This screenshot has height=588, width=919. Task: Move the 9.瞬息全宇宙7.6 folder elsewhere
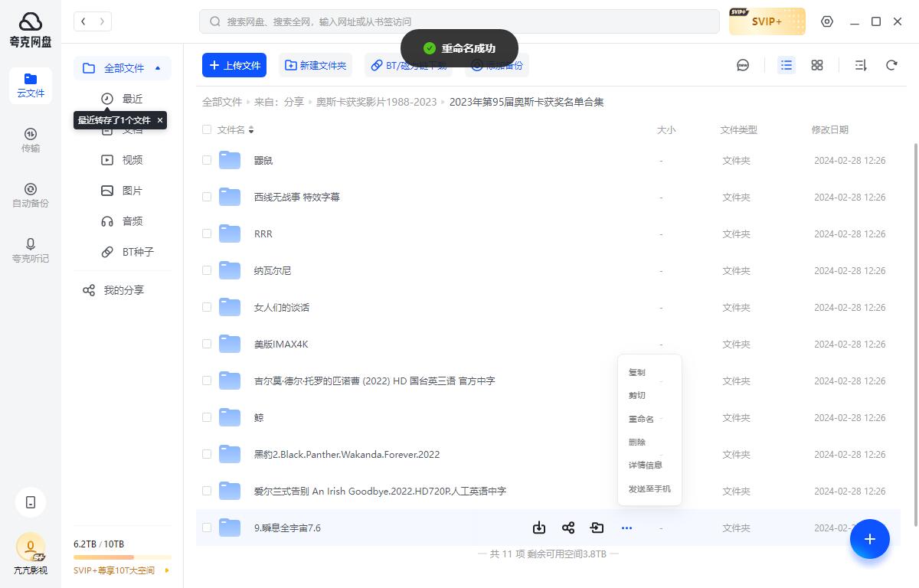coord(597,528)
